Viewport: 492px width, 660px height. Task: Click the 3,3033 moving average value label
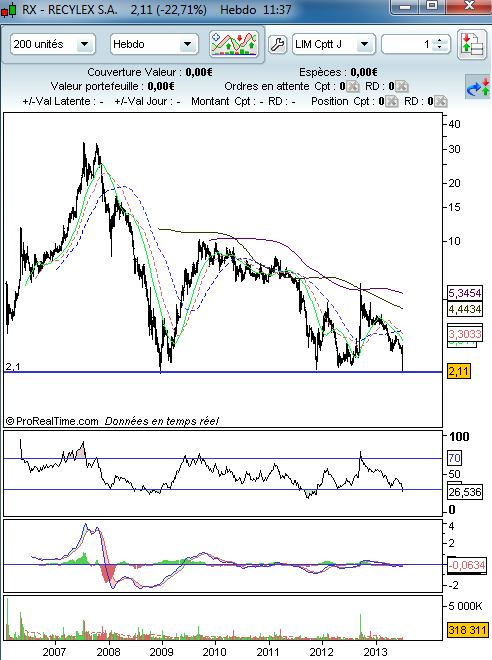(465, 334)
